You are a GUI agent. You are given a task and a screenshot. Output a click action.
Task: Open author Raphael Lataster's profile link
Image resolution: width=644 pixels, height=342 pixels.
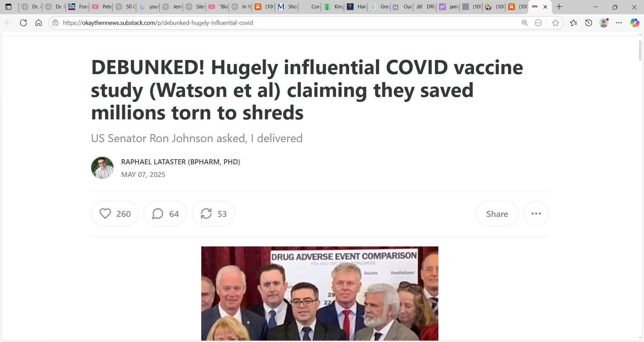click(x=180, y=162)
